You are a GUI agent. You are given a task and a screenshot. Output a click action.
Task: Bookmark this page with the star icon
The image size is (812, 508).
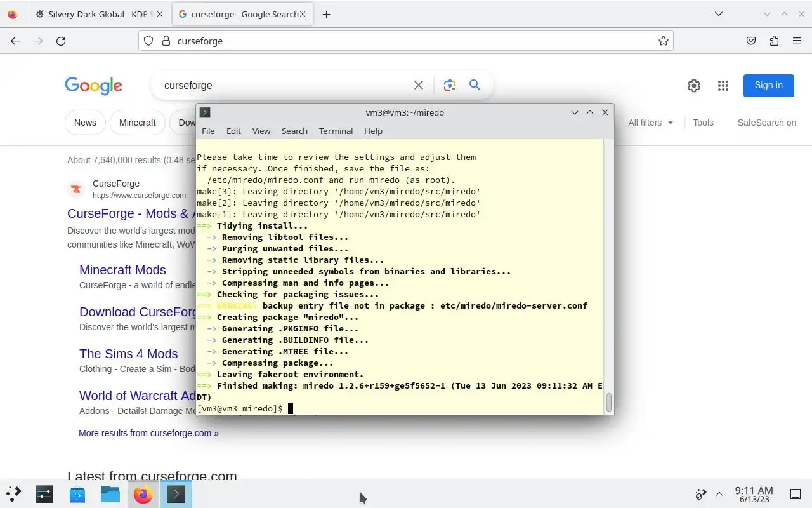(664, 41)
